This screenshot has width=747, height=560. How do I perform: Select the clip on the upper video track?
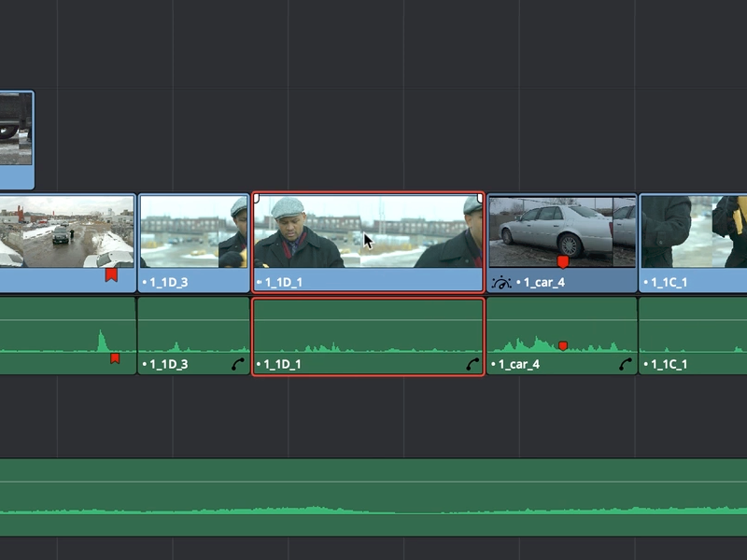click(17, 140)
